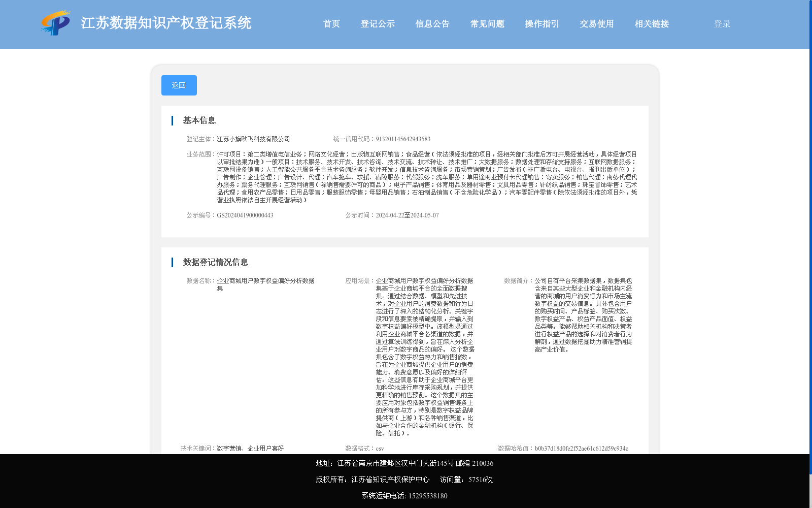
Task: Open the 登记公示 menu item
Action: (x=378, y=24)
